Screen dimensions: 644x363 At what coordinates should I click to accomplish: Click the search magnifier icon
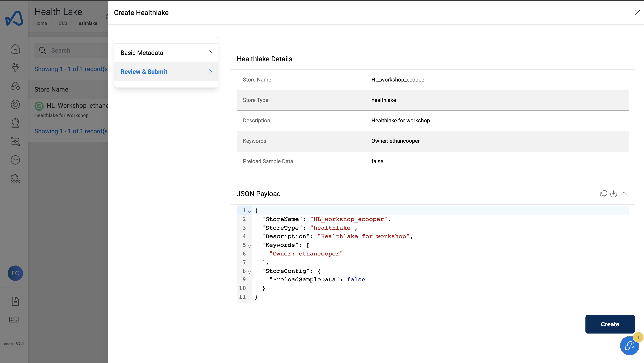click(x=43, y=50)
